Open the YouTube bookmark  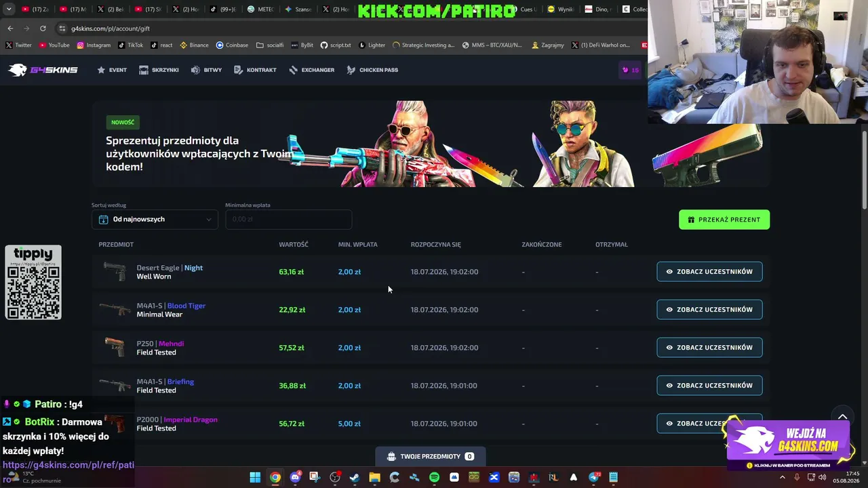coord(54,45)
